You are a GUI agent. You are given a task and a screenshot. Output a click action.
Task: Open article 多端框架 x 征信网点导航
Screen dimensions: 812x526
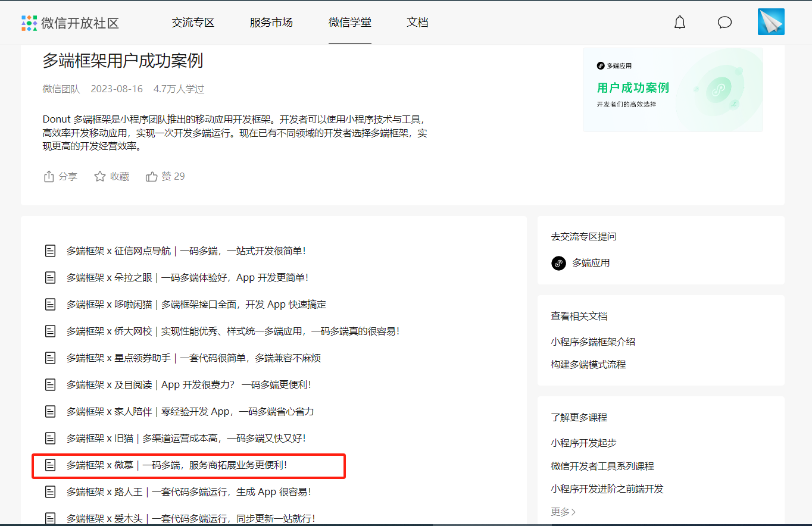click(x=186, y=251)
